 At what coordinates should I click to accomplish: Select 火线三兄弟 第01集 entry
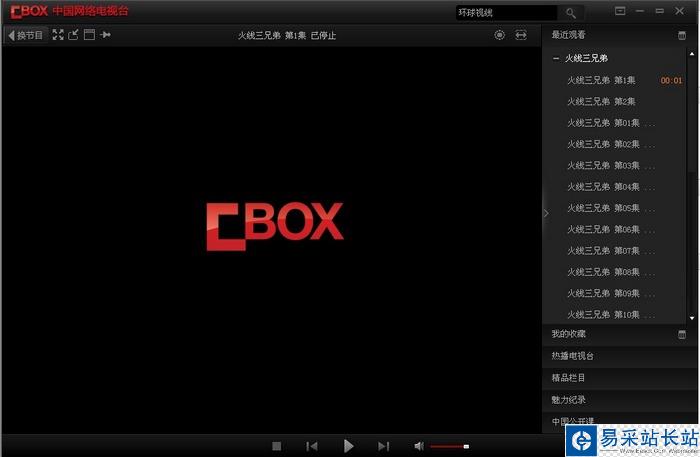(611, 123)
